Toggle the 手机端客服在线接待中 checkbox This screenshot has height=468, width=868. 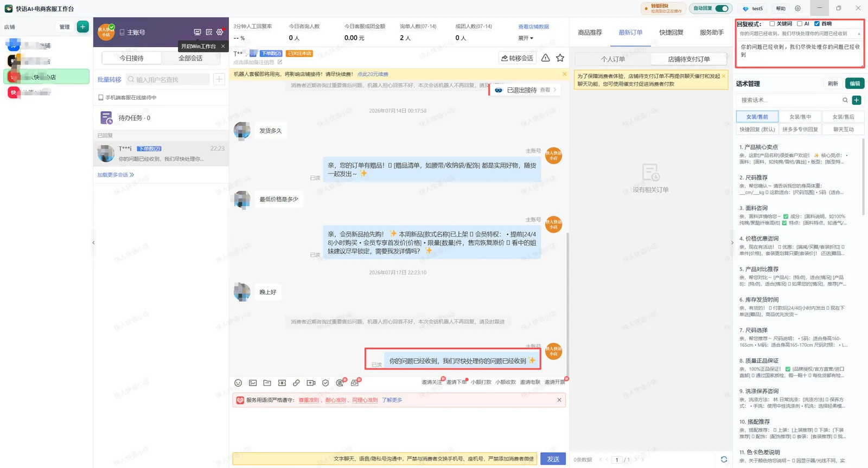point(101,98)
